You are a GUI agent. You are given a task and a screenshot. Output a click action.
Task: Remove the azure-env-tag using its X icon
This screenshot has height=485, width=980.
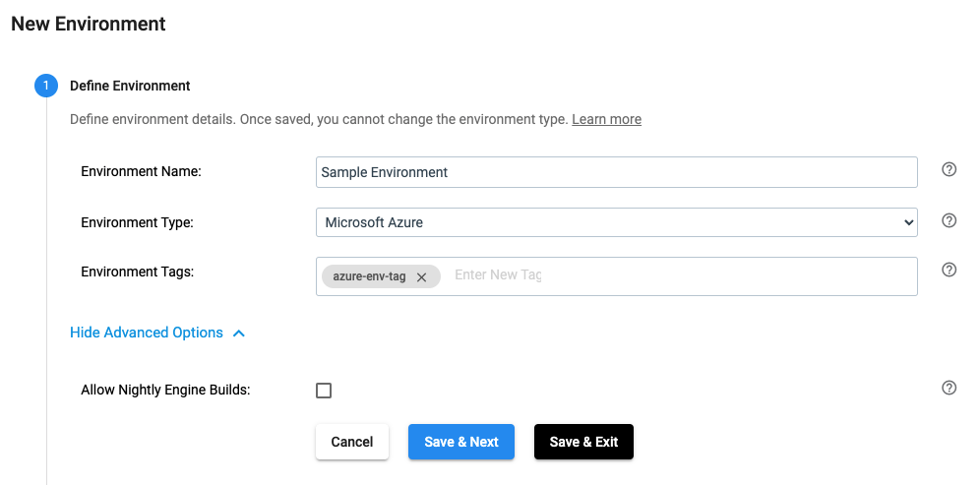[421, 277]
